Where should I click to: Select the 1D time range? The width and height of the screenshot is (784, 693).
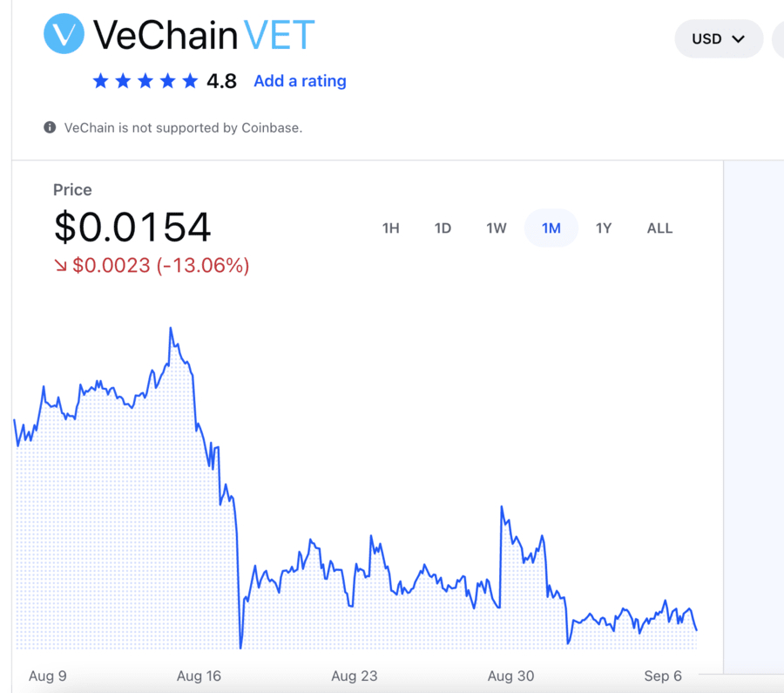click(x=443, y=228)
